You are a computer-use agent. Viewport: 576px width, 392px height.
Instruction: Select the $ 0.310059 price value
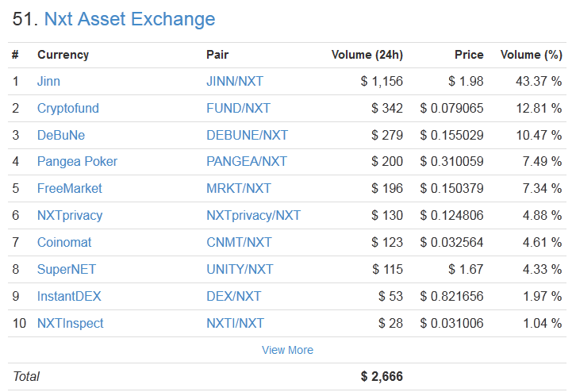coord(452,162)
